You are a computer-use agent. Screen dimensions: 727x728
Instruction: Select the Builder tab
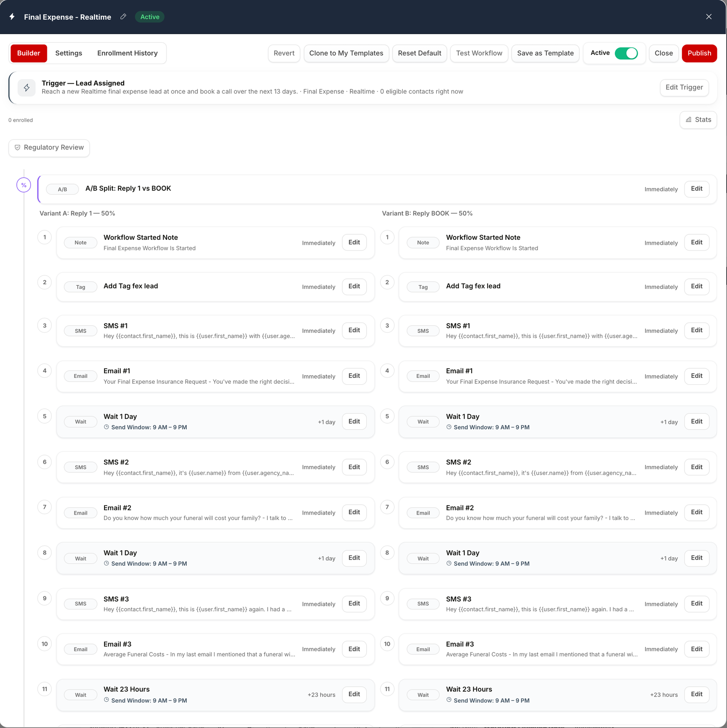coord(29,53)
